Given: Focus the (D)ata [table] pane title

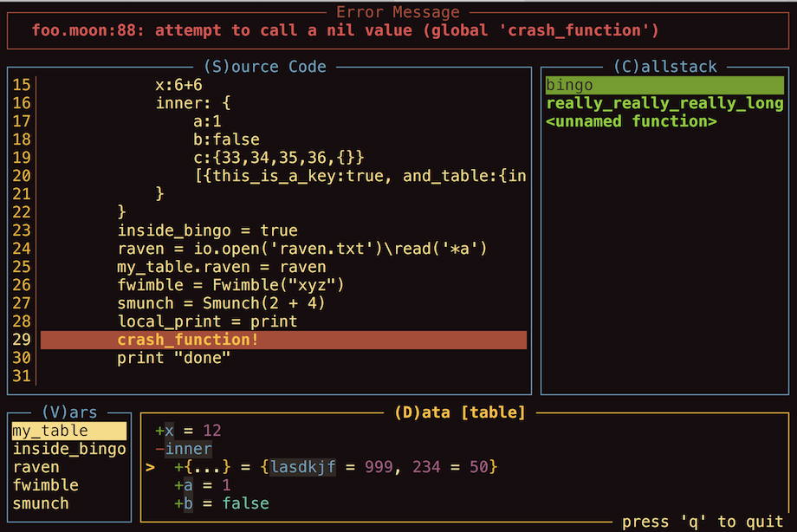Looking at the screenshot, I should (x=459, y=412).
